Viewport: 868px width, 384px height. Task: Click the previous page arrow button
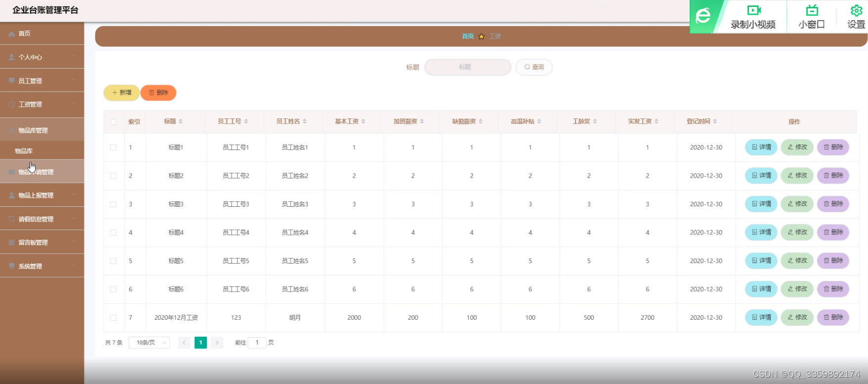point(184,343)
